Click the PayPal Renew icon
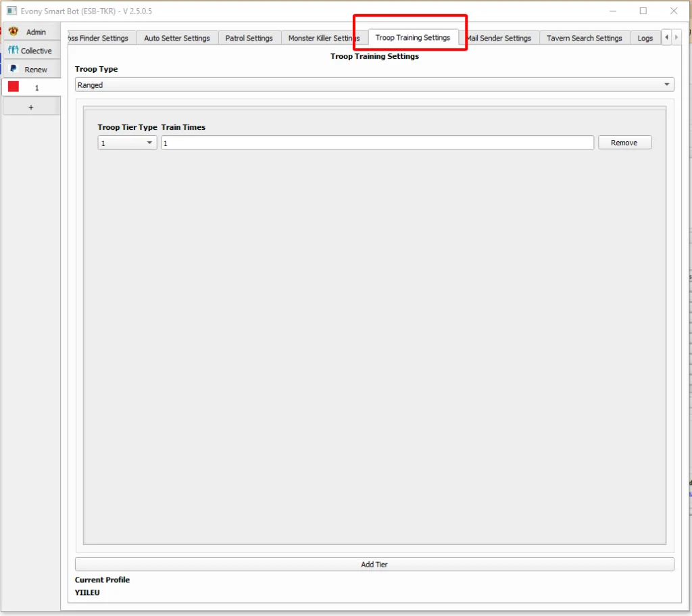This screenshot has width=692, height=616. tap(14, 69)
